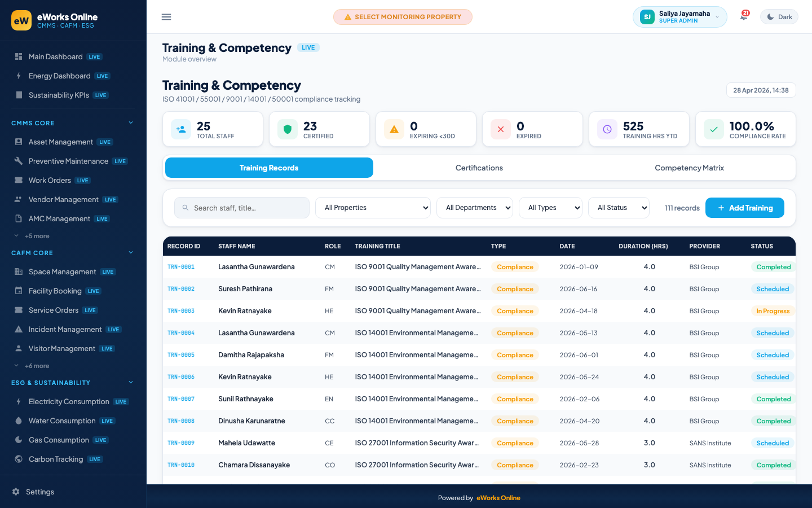Click the Expiring <30D warning icon
The height and width of the screenshot is (508, 812).
tap(394, 129)
